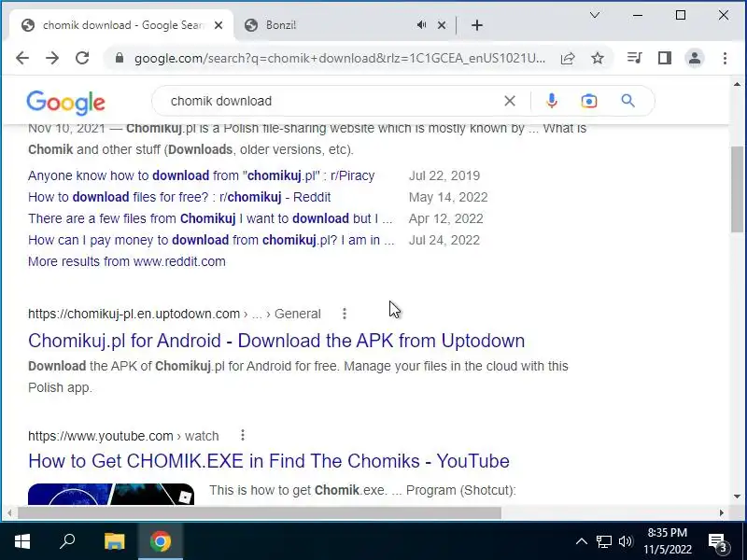Viewport: 747px width, 560px height.
Task: Click the Jul 22, 2019 date text
Action: (x=444, y=175)
